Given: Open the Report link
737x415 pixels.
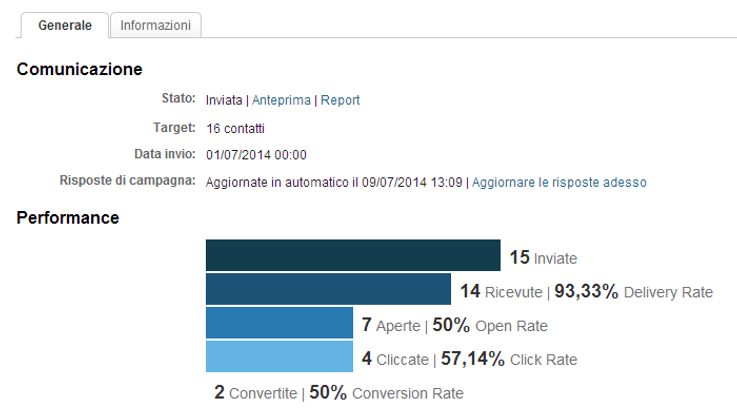Looking at the screenshot, I should pos(340,100).
